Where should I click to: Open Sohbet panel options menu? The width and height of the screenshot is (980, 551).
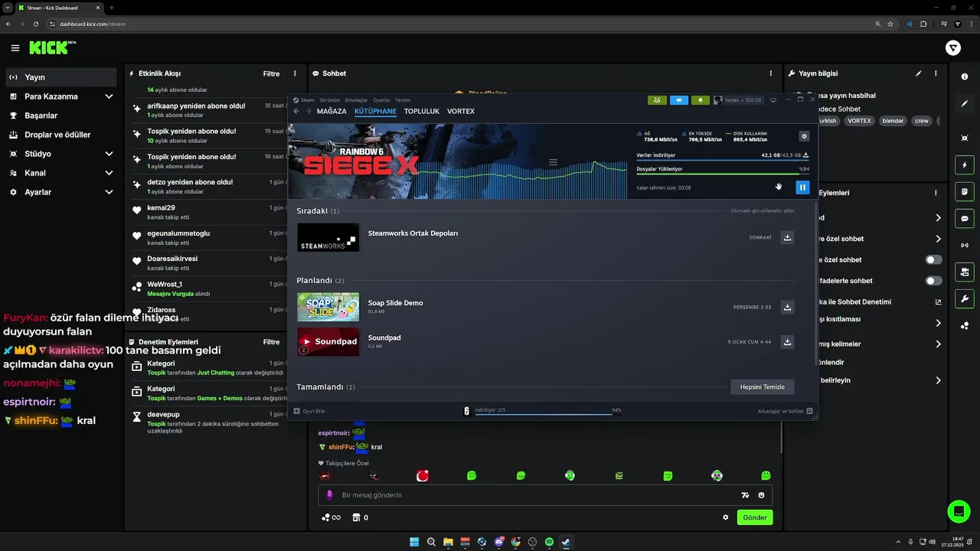771,73
